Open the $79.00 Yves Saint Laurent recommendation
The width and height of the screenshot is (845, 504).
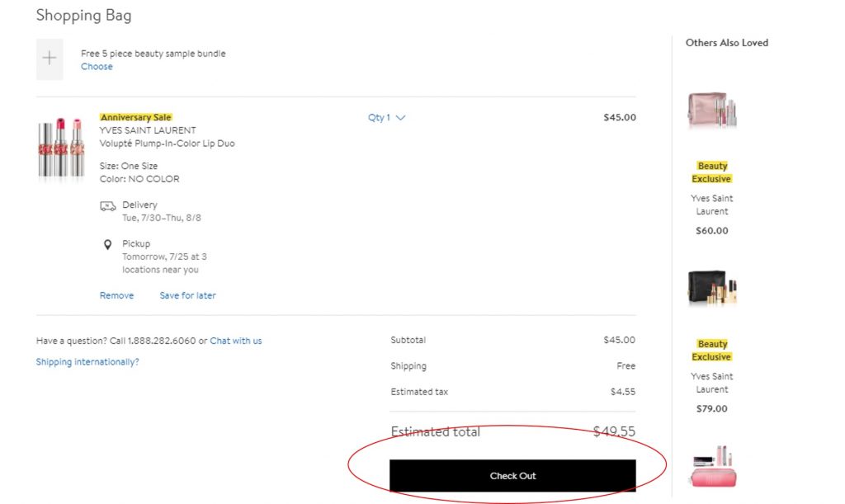click(x=711, y=383)
